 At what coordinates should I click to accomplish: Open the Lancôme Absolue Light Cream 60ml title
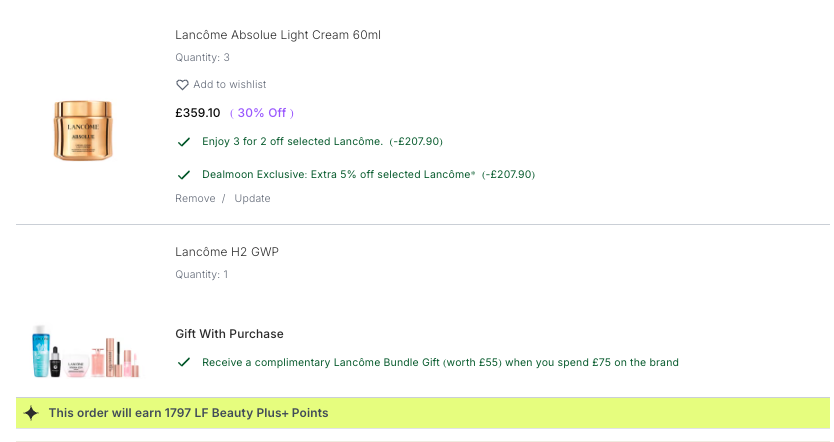[x=278, y=35]
